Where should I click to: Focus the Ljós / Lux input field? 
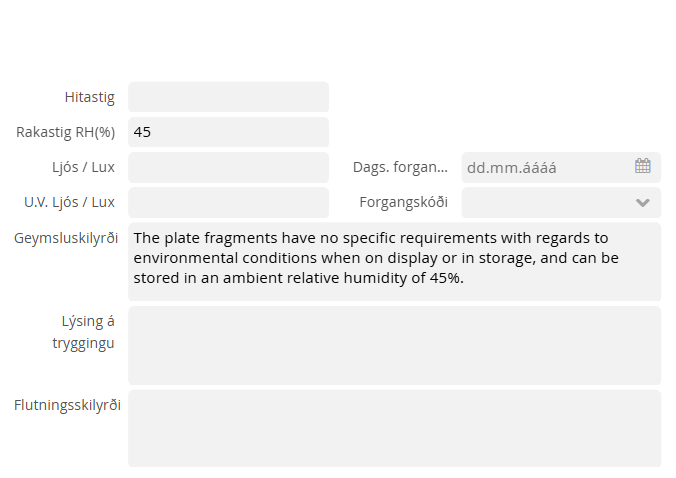click(228, 167)
